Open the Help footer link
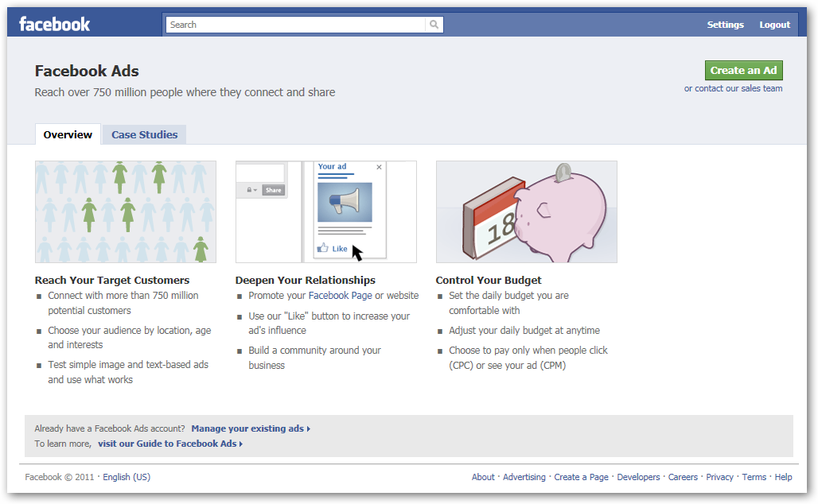Image resolution: width=818 pixels, height=504 pixels. point(783,477)
